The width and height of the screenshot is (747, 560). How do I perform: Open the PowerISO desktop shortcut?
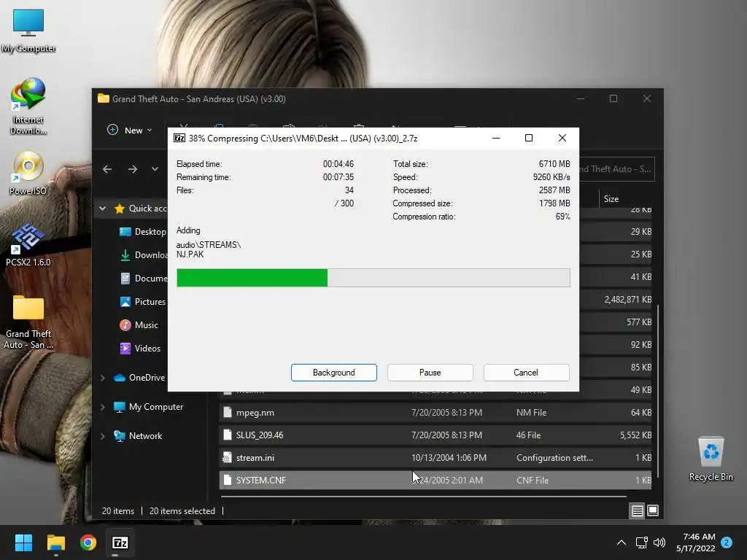28,173
